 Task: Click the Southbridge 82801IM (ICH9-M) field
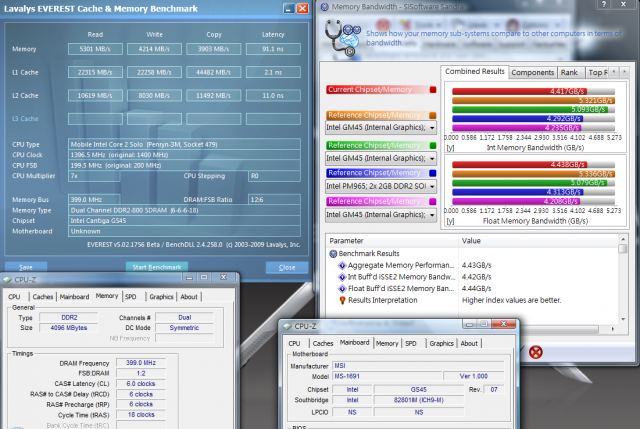click(419, 400)
